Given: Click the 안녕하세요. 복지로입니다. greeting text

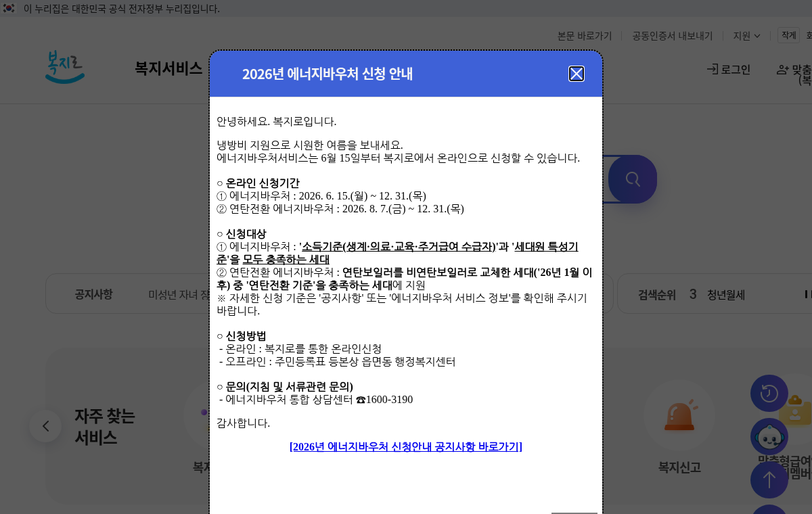Looking at the screenshot, I should 276,122.
